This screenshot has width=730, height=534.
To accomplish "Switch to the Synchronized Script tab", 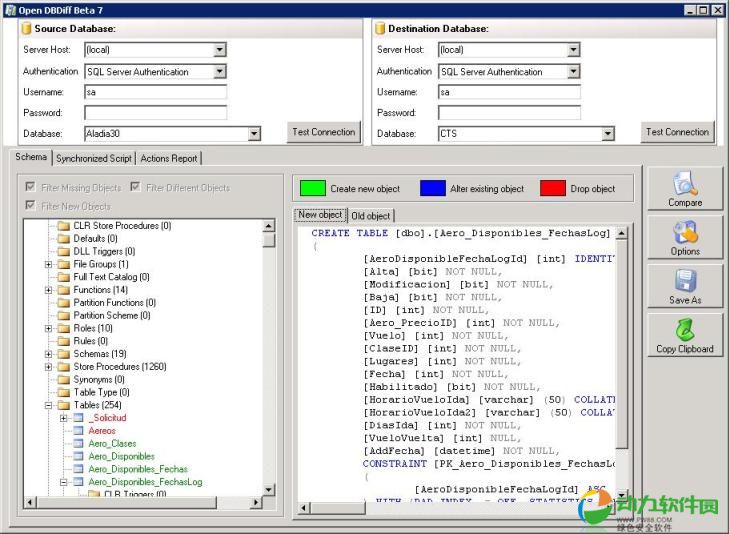I will pos(93,158).
